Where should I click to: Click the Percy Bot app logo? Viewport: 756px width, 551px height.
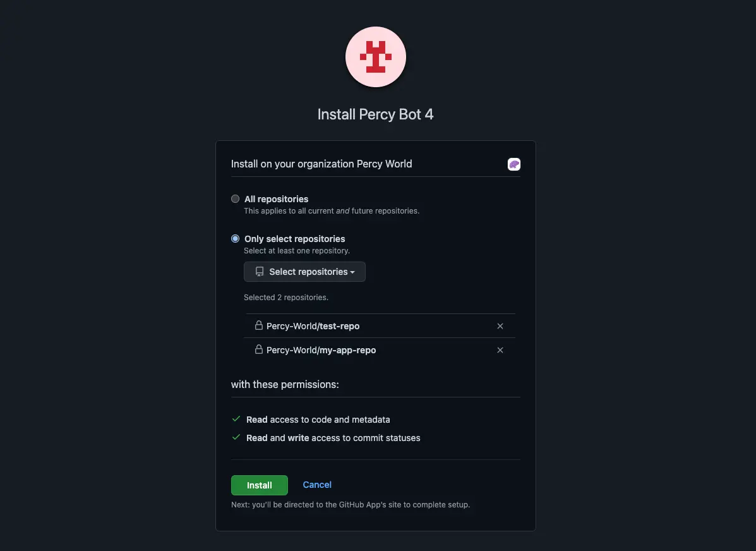pos(376,57)
